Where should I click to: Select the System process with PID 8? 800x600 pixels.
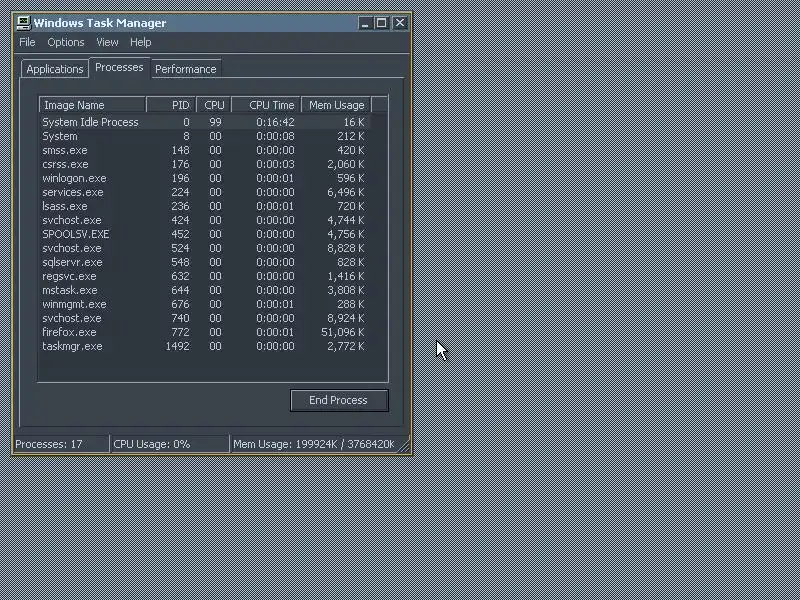205,136
